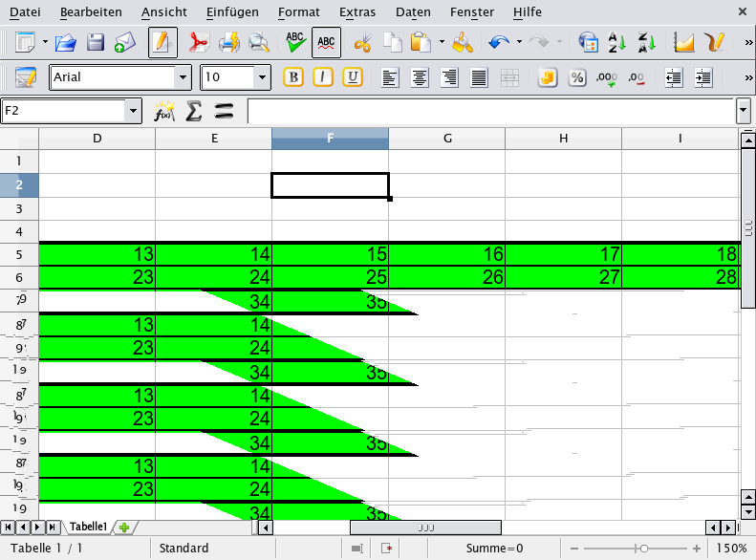This screenshot has height=560, width=756.
Task: Apply percent number format
Action: pos(576,77)
